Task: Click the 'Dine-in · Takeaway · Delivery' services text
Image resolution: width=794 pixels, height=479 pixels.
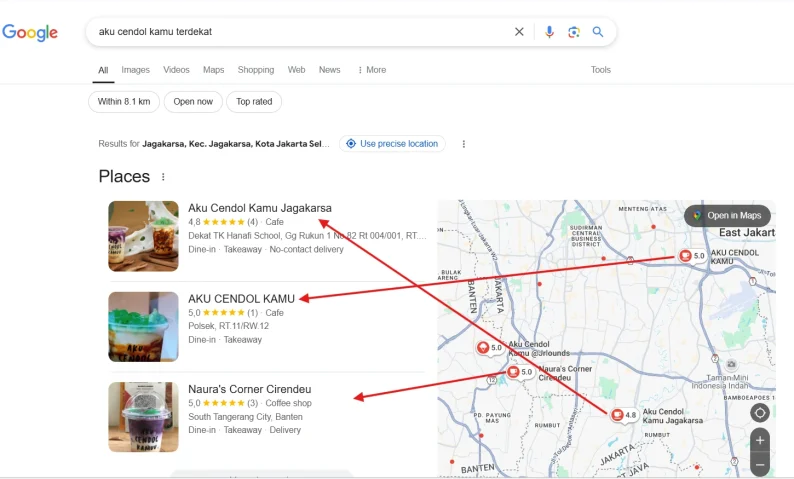Action: tap(245, 430)
